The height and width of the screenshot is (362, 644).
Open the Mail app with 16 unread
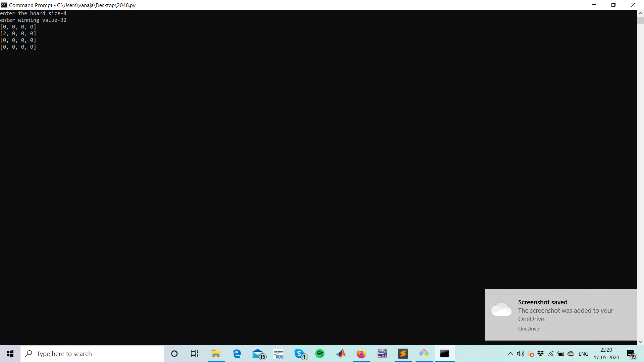(258, 354)
